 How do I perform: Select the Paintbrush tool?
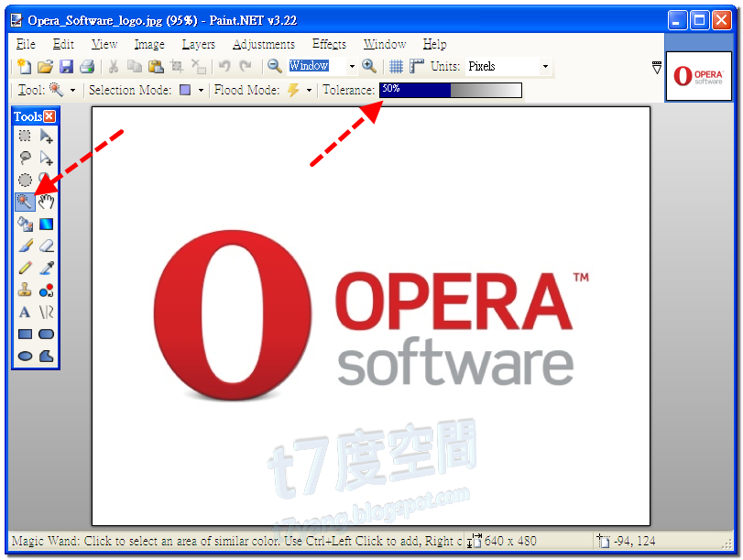pyautogui.click(x=25, y=246)
